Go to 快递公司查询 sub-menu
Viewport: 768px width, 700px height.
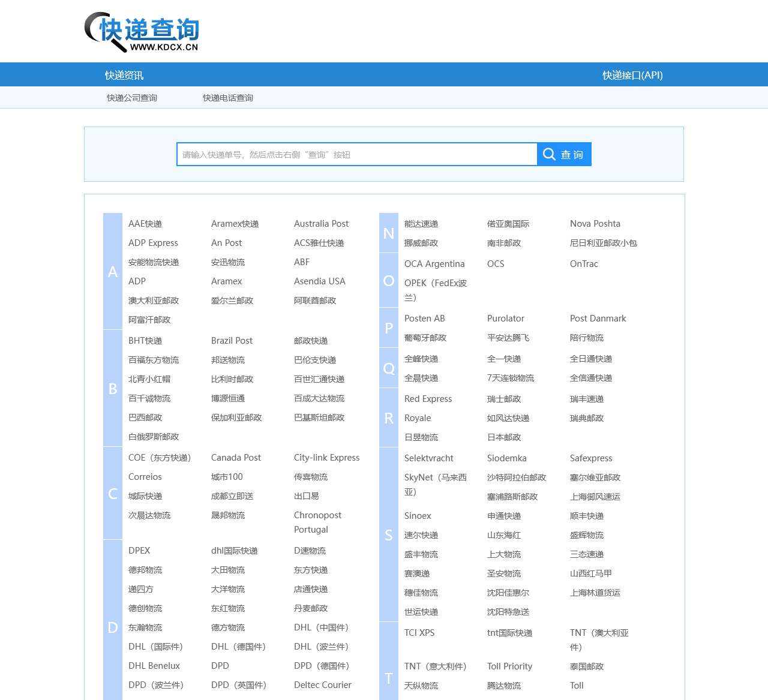132,98
